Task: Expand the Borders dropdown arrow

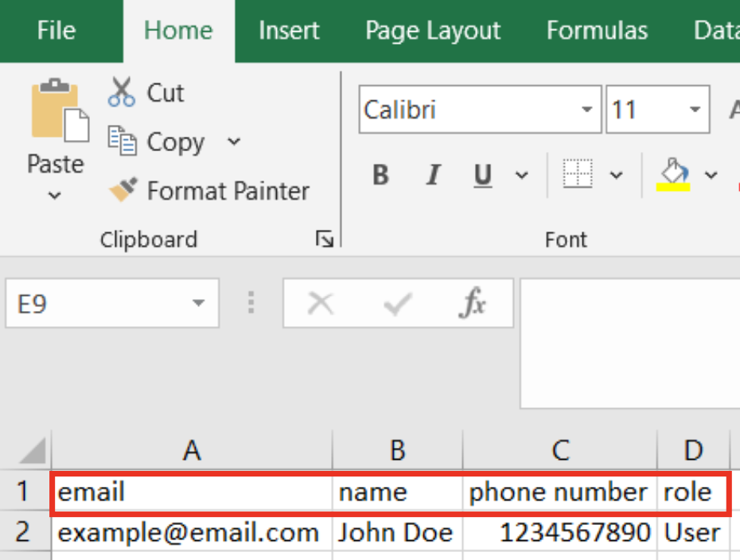Action: [616, 176]
